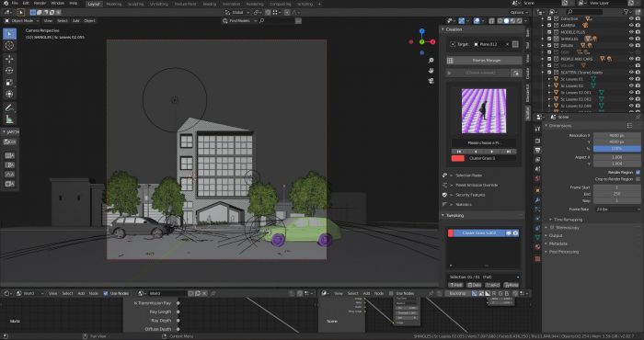Screen dimensions: 644x340
Task: Switch to solid viewport shading
Action: tap(506, 20)
